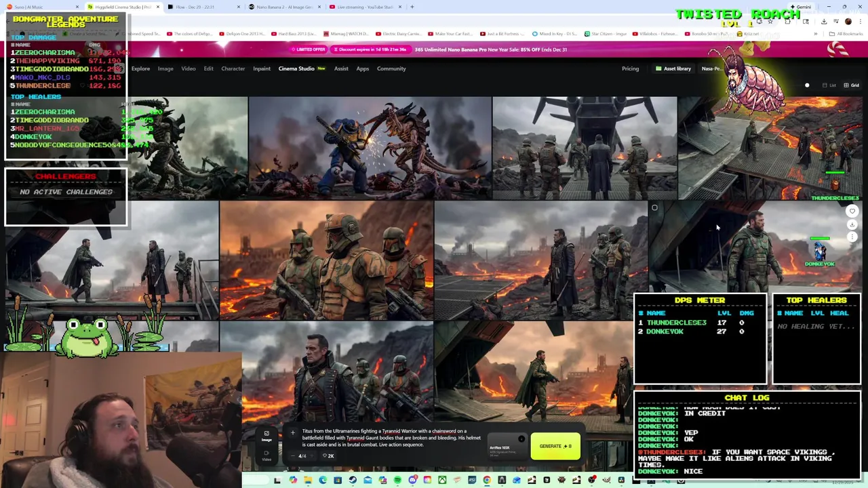Viewport: 868px width, 488px height.
Task: Open Spotify from the taskbar
Action: pos(397,480)
